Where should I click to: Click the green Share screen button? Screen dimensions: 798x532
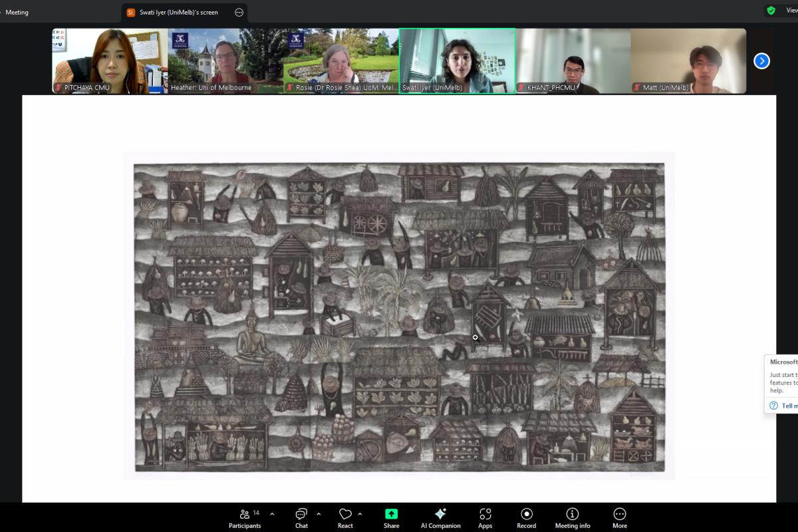(x=391, y=517)
